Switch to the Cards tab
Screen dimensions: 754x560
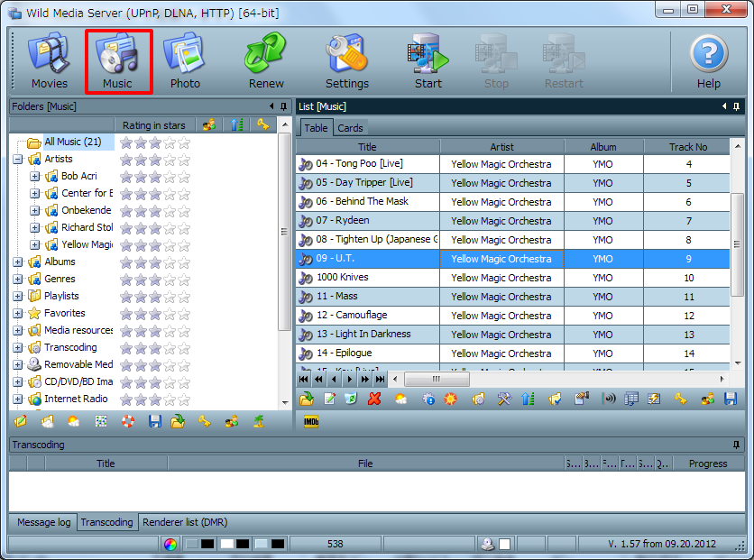point(350,128)
